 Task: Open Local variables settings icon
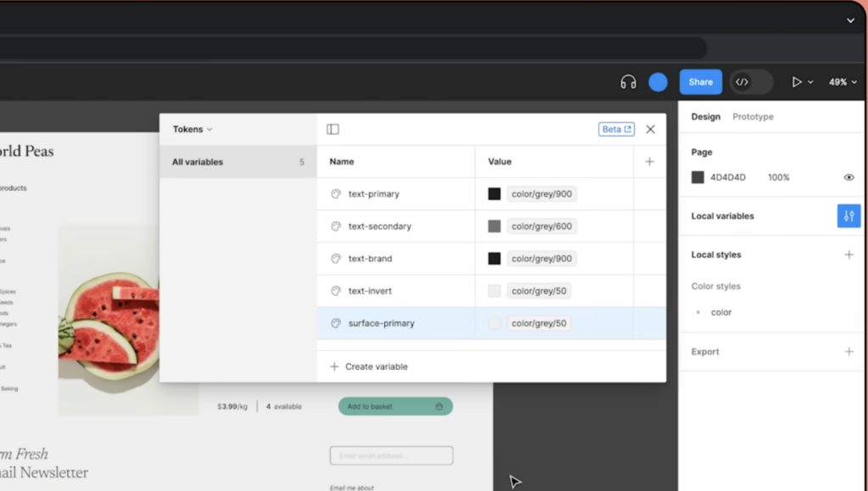pos(849,216)
